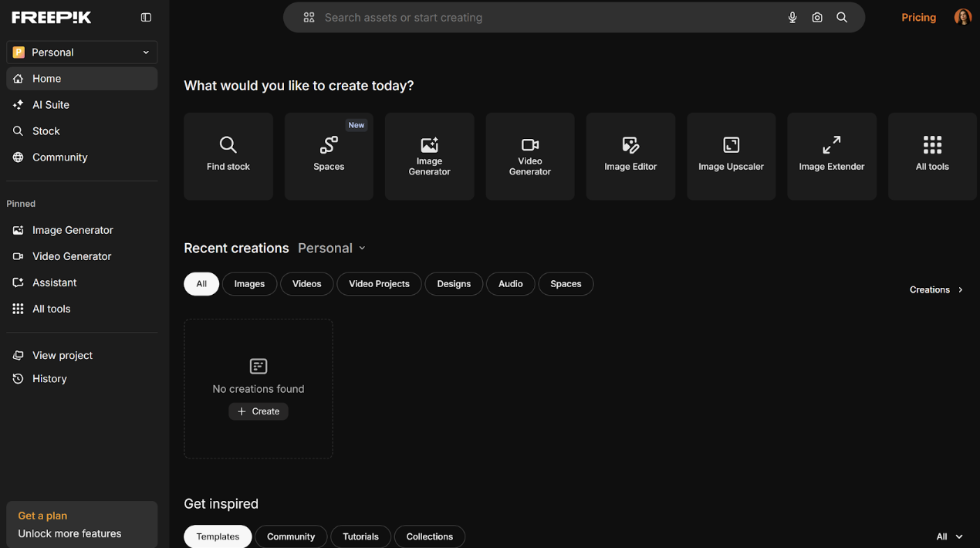The height and width of the screenshot is (548, 980).
Task: Open the Image Extender tool card
Action: [x=831, y=156]
